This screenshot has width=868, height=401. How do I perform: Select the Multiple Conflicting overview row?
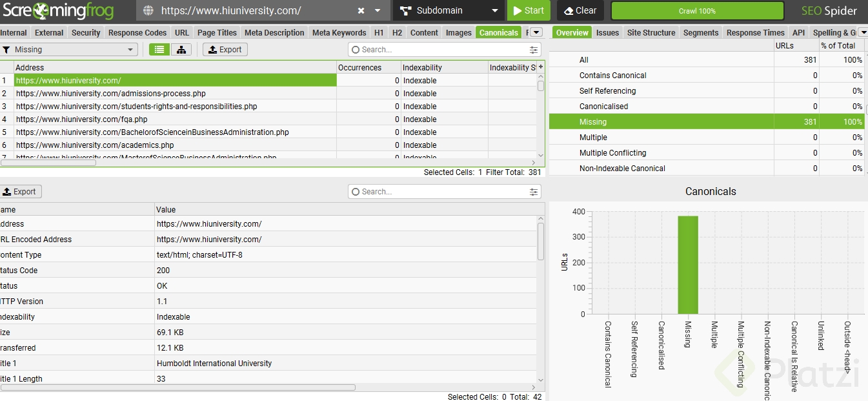tap(707, 153)
